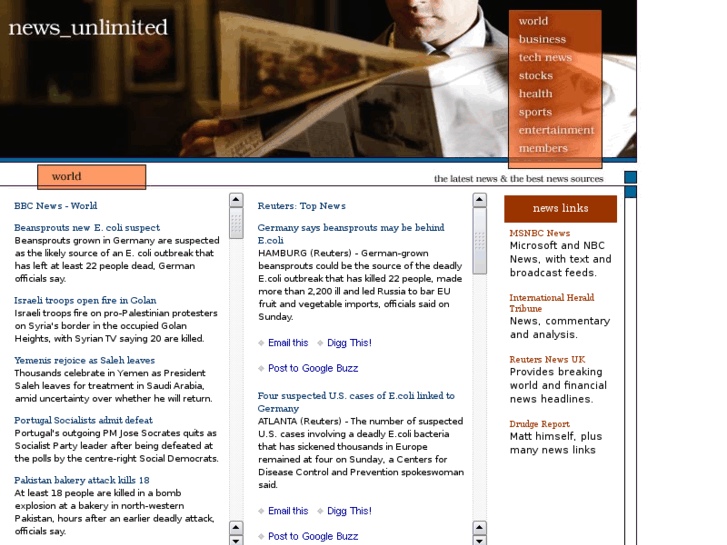The image size is (727, 545).
Task: Email this under the U.S. cases story
Action: pos(288,511)
